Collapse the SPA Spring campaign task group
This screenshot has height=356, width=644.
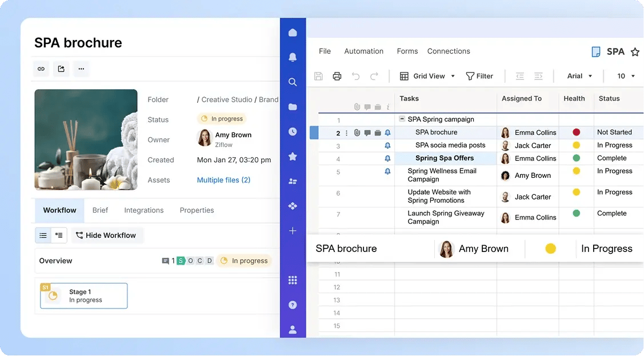(403, 119)
